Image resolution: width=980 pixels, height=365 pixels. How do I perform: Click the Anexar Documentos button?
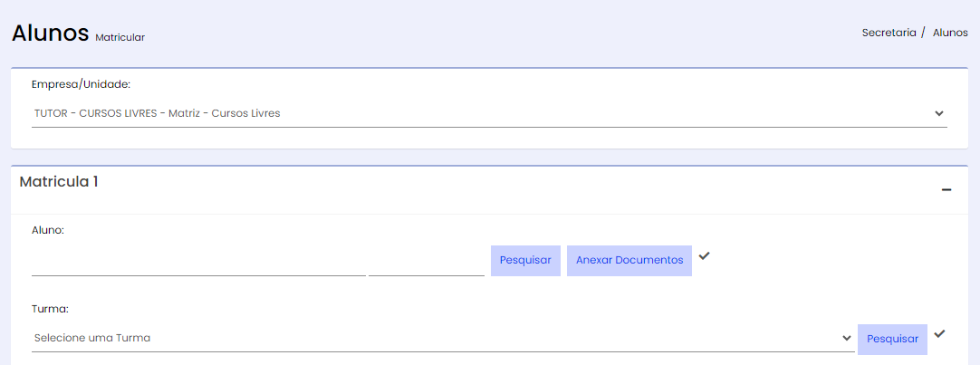[629, 261]
